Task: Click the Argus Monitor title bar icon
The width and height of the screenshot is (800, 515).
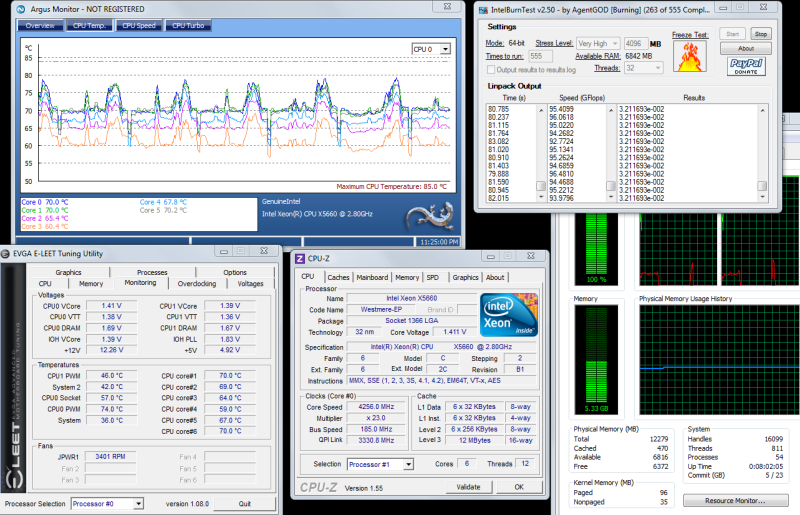Action: pyautogui.click(x=21, y=9)
